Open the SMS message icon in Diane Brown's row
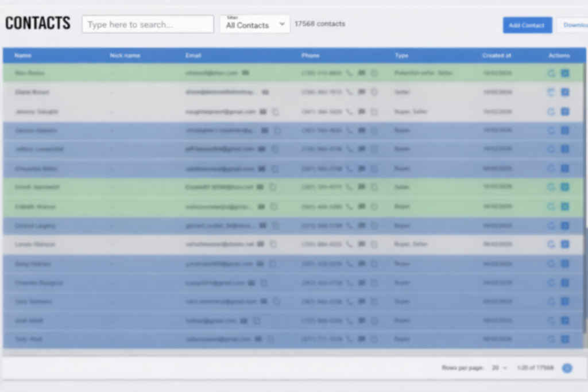The image size is (588, 392). 362,92
